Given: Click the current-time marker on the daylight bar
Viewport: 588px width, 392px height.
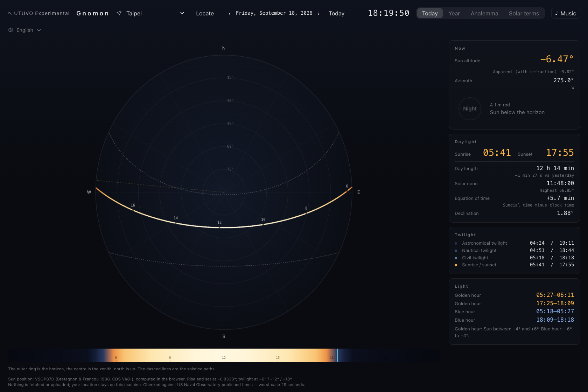Looking at the screenshot, I should click(x=337, y=355).
